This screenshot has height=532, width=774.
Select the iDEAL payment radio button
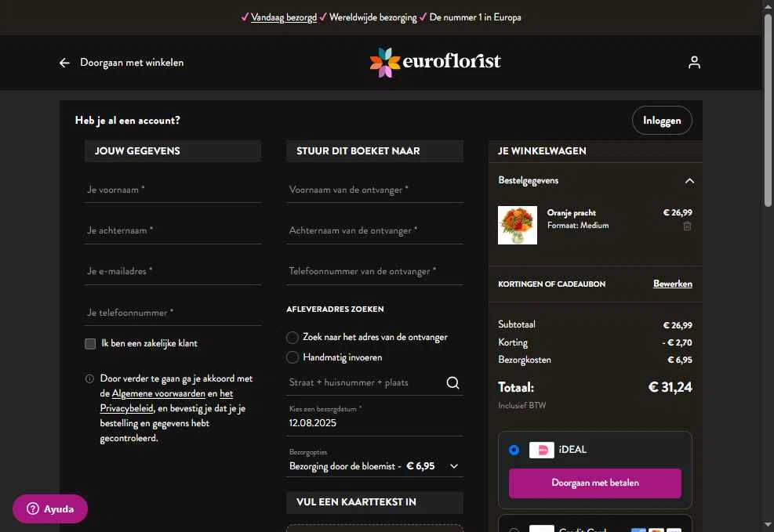coord(514,450)
